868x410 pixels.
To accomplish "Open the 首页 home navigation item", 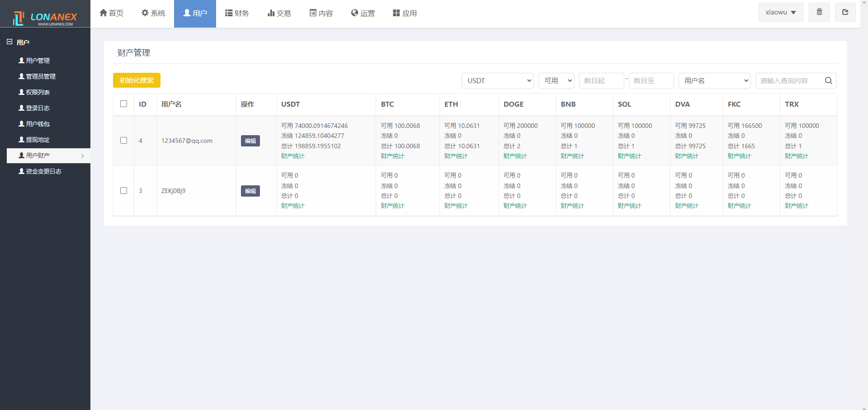I will pos(111,13).
